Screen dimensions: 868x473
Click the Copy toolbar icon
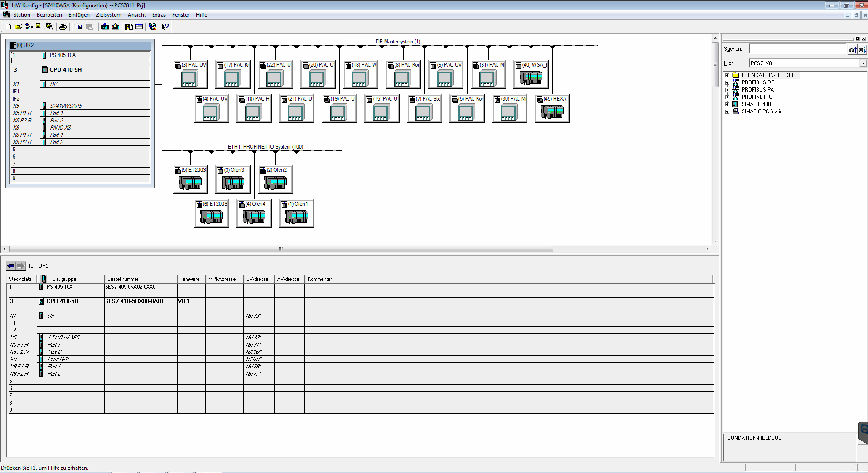click(x=79, y=27)
